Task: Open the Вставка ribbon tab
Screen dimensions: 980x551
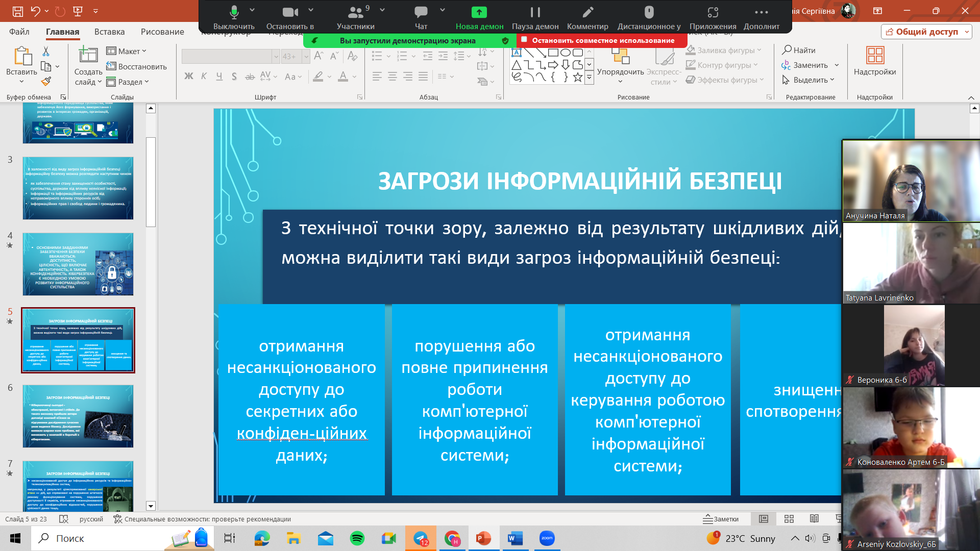Action: 109,32
